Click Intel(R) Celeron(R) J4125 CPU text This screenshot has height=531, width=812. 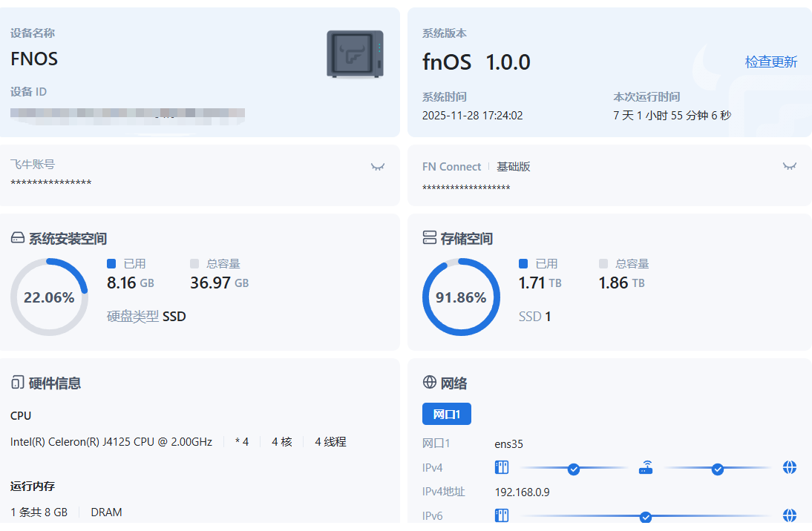coord(111,442)
